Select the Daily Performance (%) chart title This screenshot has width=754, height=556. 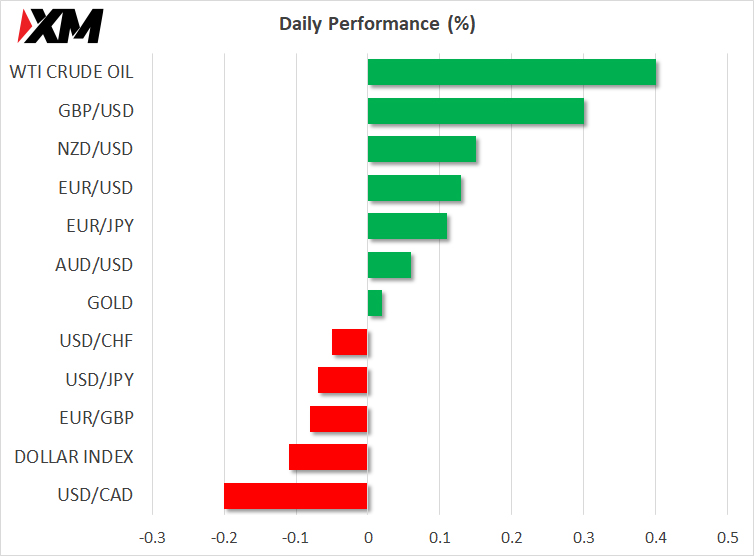(x=377, y=24)
